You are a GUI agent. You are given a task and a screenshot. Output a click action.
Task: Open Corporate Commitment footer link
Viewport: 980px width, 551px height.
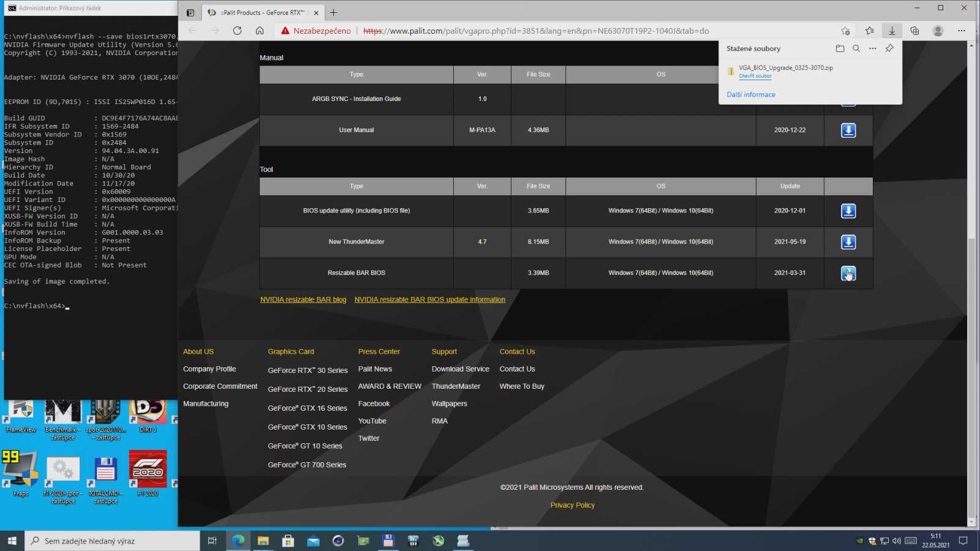[x=221, y=386]
